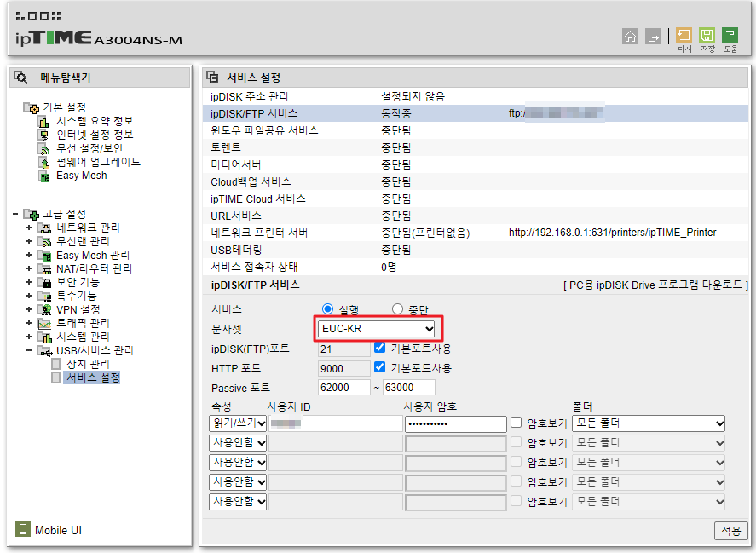This screenshot has height=553, width=756.
Task: Open the last 사용안함 attribute dropdown
Action: point(238,502)
